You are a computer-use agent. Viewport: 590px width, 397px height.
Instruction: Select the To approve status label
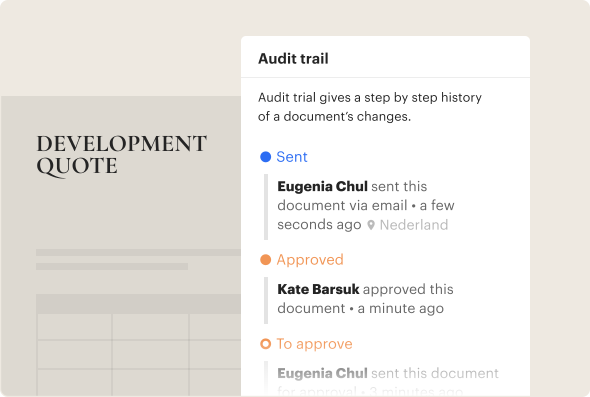315,344
